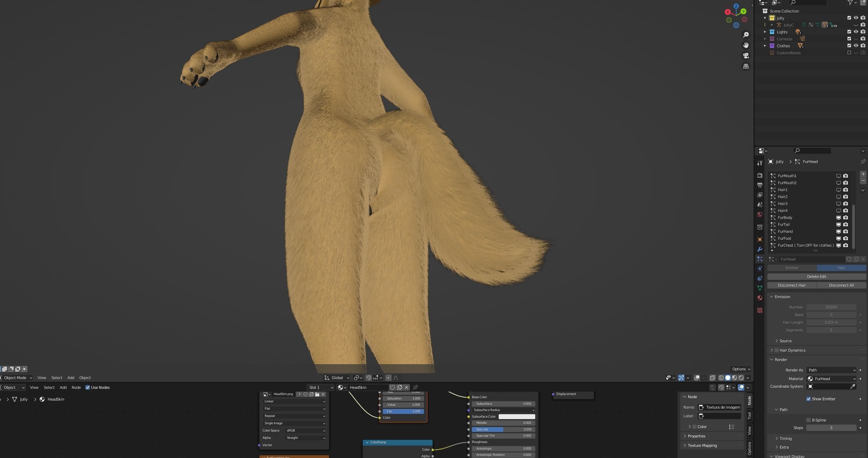
Task: Open the Tool properties tab icon
Action: click(x=760, y=163)
